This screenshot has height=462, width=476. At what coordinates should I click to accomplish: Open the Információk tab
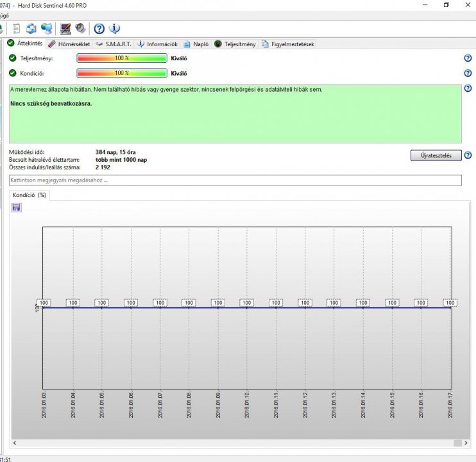(158, 44)
